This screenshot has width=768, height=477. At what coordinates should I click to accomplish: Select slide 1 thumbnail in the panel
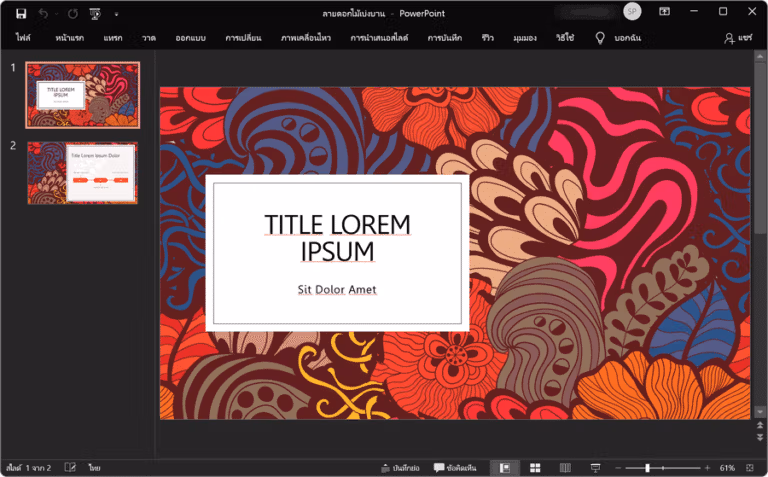(83, 95)
